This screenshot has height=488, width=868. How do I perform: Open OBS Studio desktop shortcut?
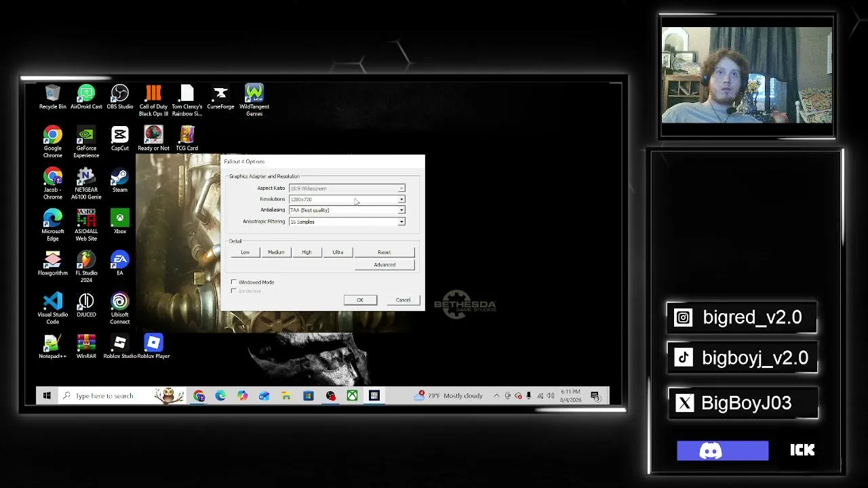point(120,97)
